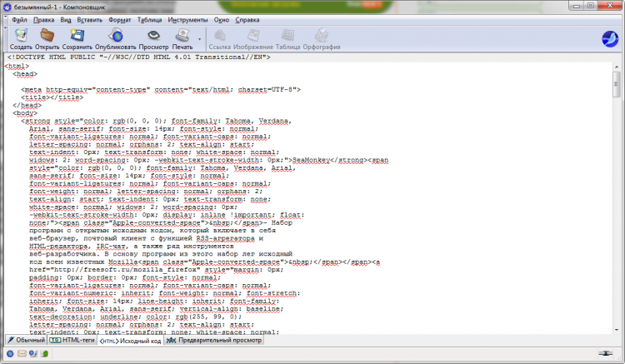
Task: Close the Компоновщик window
Action: click(x=610, y=6)
